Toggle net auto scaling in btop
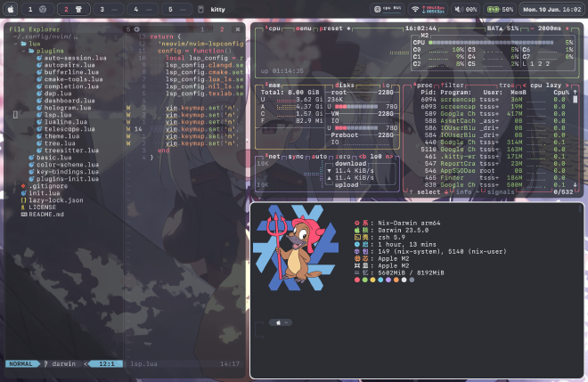Viewport: 588px width, 382px height. pyautogui.click(x=319, y=157)
